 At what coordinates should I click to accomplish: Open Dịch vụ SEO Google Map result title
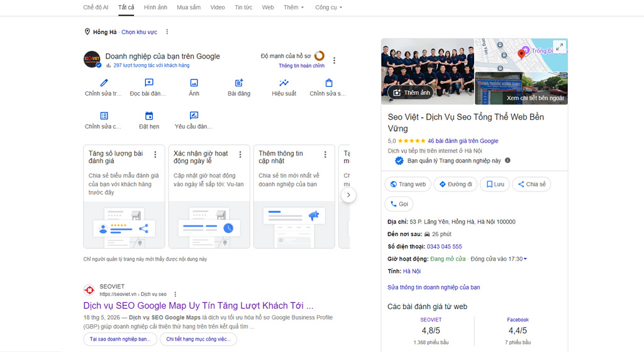(x=198, y=305)
